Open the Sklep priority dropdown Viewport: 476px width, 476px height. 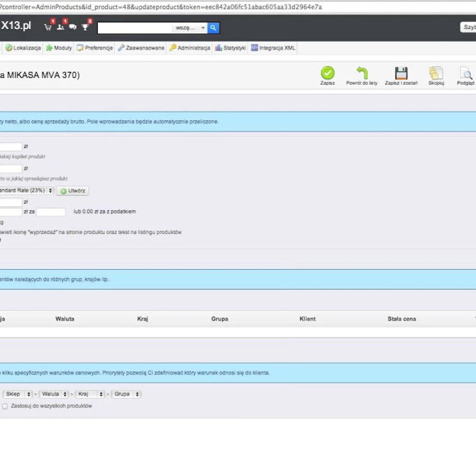pyautogui.click(x=17, y=394)
